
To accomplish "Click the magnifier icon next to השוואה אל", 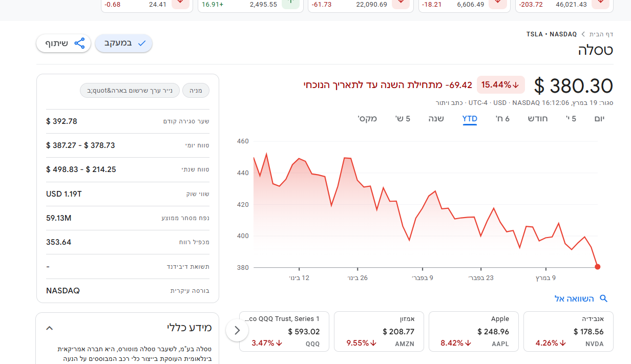I will [x=603, y=298].
